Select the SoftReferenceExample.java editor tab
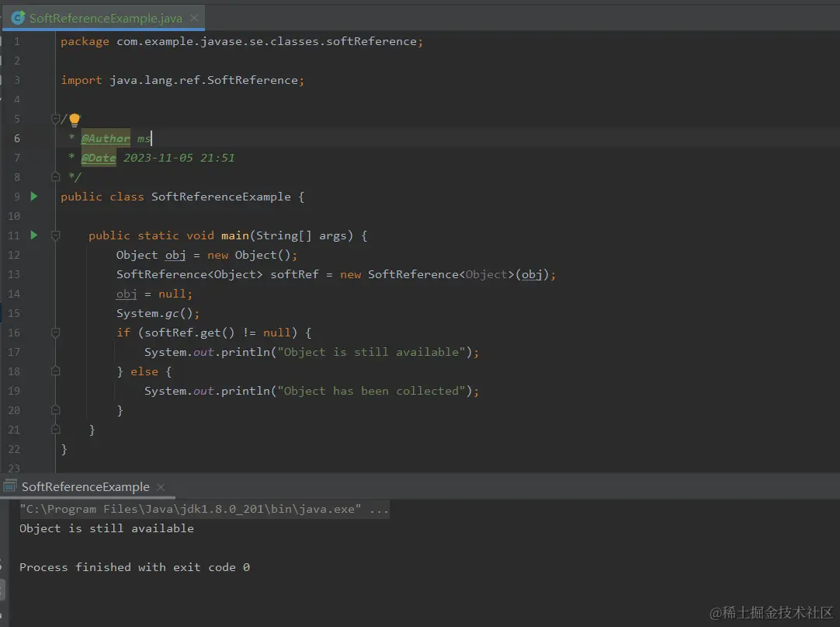Viewport: 840px width, 627px height. 105,18
